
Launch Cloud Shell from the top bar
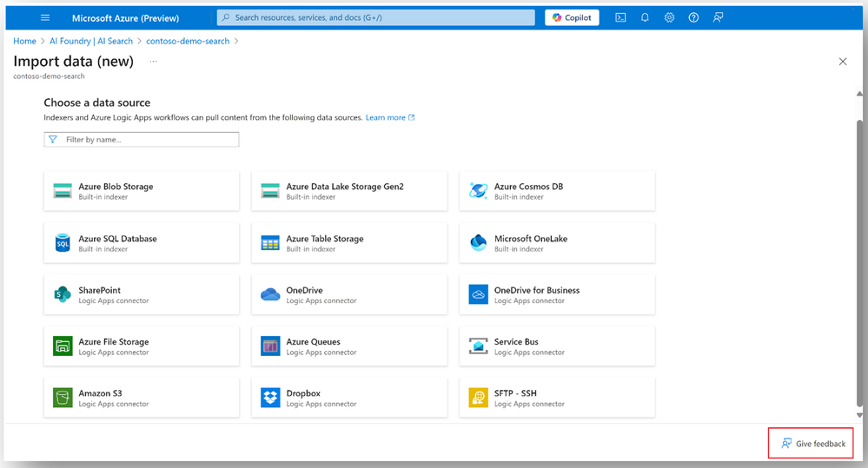[x=620, y=17]
